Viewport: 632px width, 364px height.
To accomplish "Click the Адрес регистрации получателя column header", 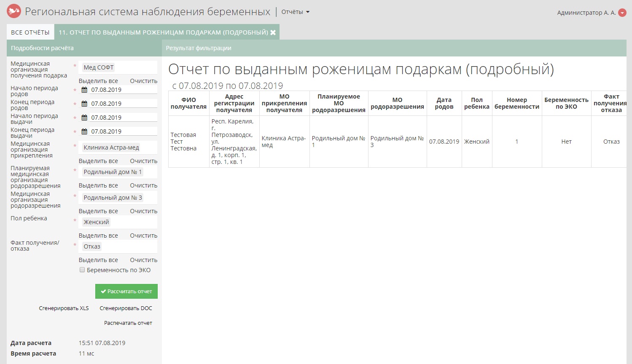I will click(x=234, y=103).
